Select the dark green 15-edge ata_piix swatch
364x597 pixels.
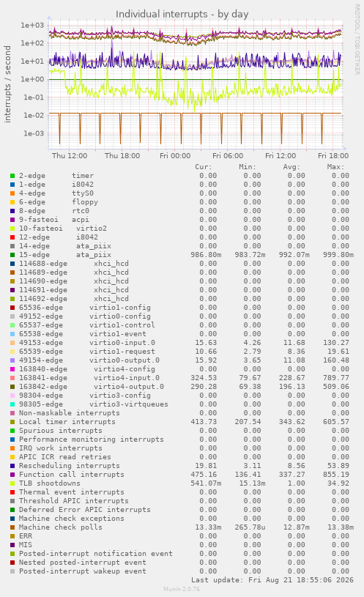[x=12, y=255]
